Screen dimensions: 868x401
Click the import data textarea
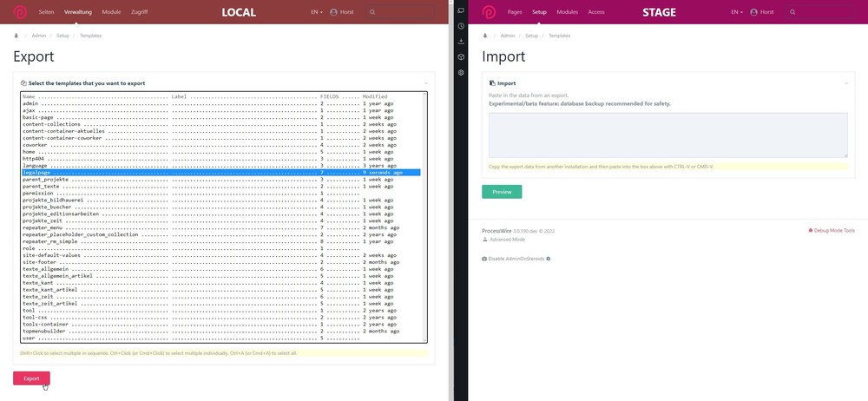pyautogui.click(x=667, y=135)
